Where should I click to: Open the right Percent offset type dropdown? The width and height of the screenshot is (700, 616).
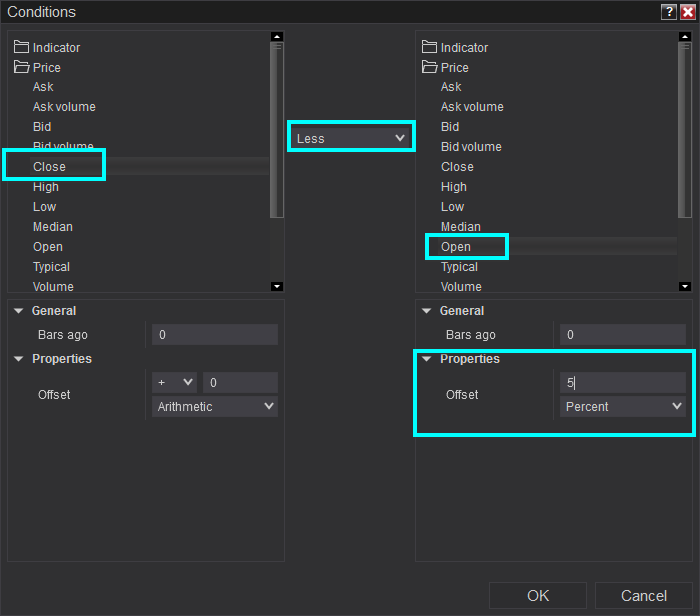pyautogui.click(x=622, y=406)
